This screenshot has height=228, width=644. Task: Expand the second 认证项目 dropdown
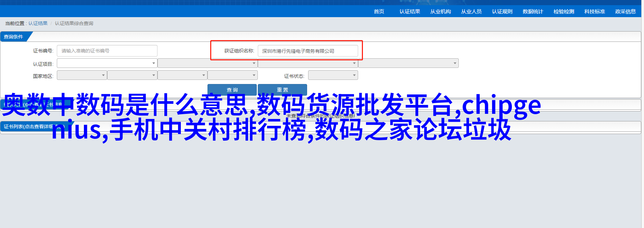[207, 63]
